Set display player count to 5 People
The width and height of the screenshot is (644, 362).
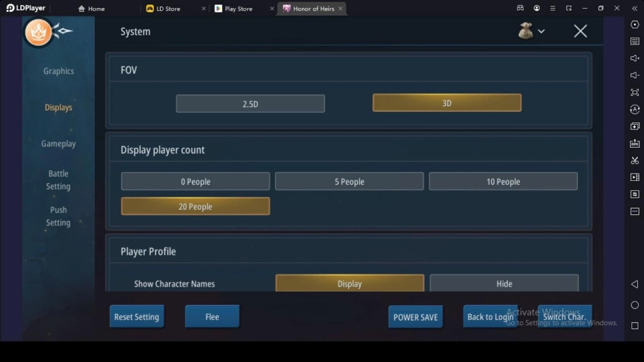349,182
